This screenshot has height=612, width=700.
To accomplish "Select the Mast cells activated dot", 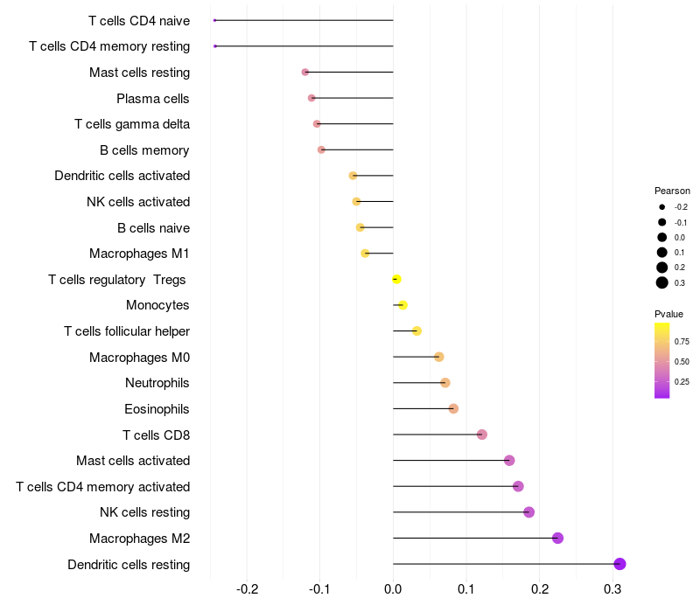I will tap(509, 461).
